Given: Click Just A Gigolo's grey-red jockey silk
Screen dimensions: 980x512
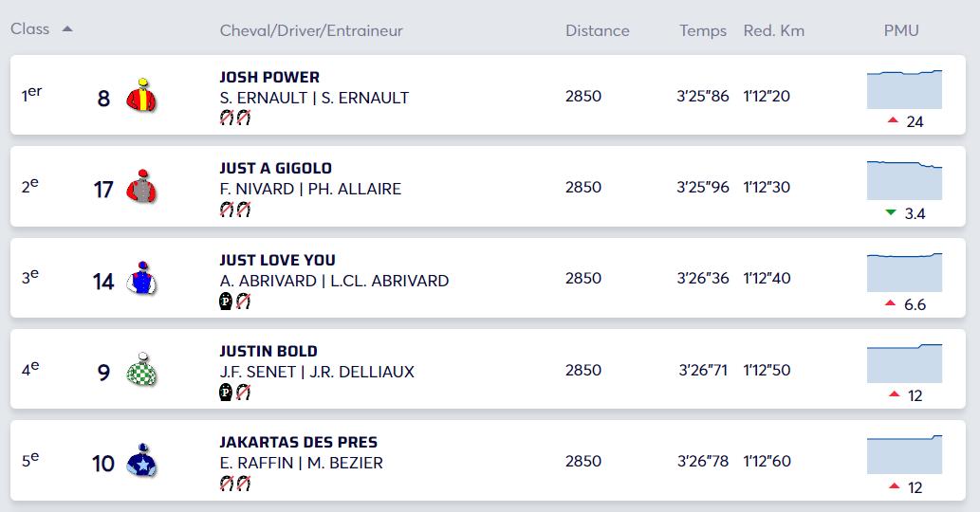Looking at the screenshot, I should coord(141,187).
